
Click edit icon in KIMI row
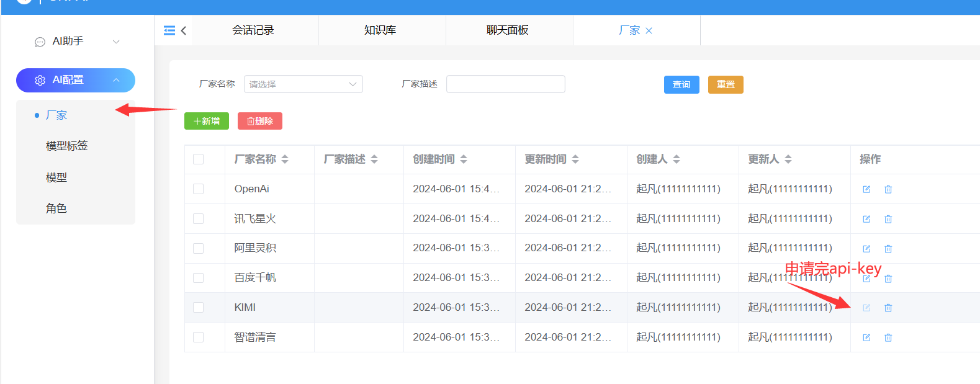coord(866,308)
